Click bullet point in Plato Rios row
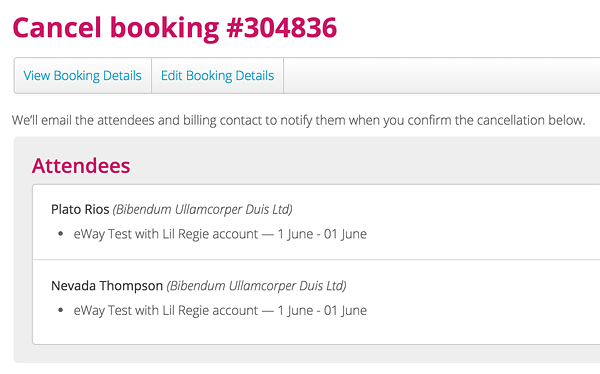This screenshot has height=374, width=600. tap(60, 234)
